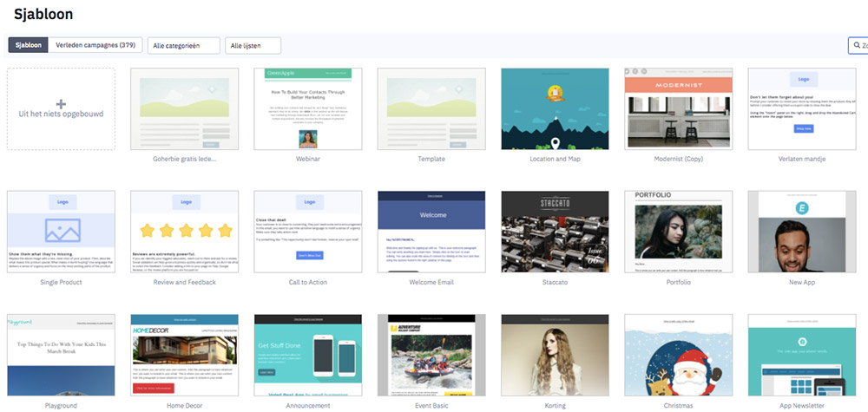Open the Welcome Email template thumbnail
Viewport: 868px width, 412px height.
tap(431, 232)
